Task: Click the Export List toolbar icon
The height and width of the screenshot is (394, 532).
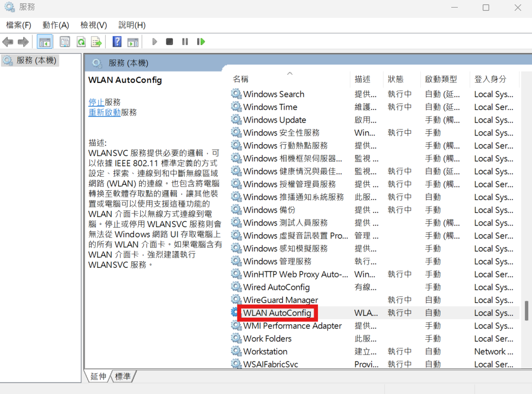Action: pos(96,42)
